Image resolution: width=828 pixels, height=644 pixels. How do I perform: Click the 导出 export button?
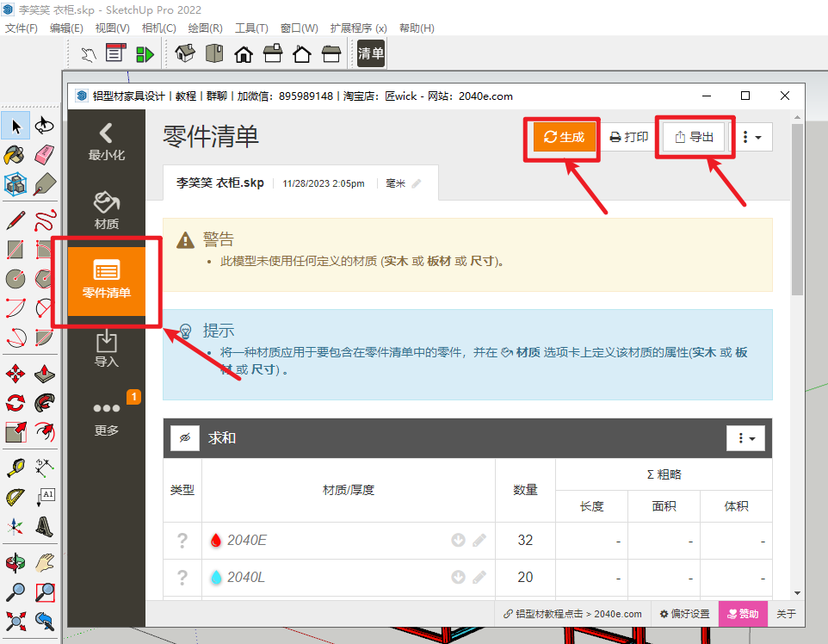[x=695, y=137]
